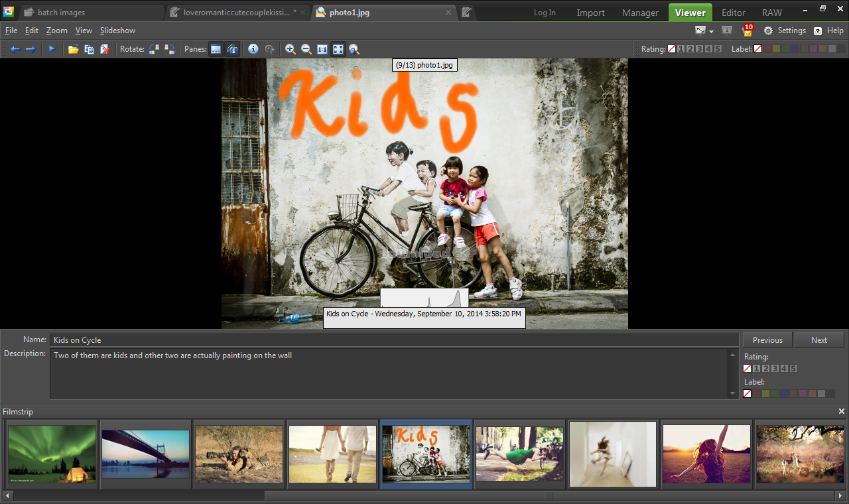The width and height of the screenshot is (849, 504).
Task: Click the zoom in magnifier icon
Action: click(x=291, y=49)
